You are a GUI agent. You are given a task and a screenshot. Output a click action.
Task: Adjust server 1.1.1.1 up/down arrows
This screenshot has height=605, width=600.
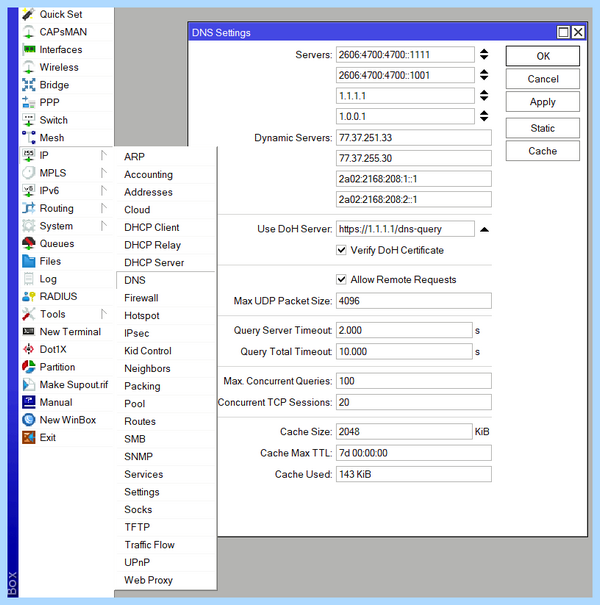pos(484,95)
